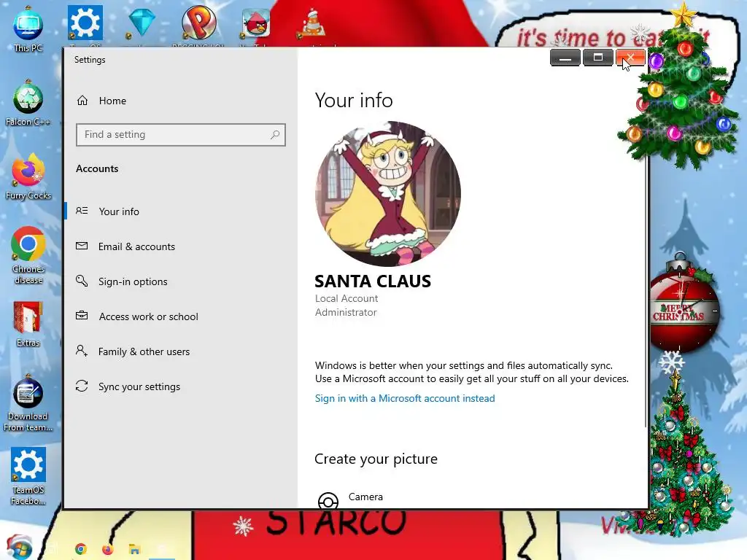Select the Download From team desktop icon
The image size is (747, 560).
click(x=28, y=404)
